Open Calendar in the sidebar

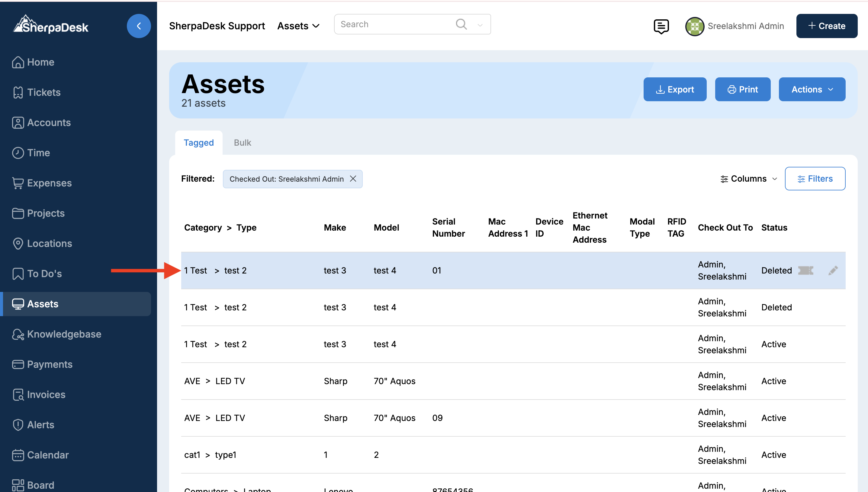point(48,455)
